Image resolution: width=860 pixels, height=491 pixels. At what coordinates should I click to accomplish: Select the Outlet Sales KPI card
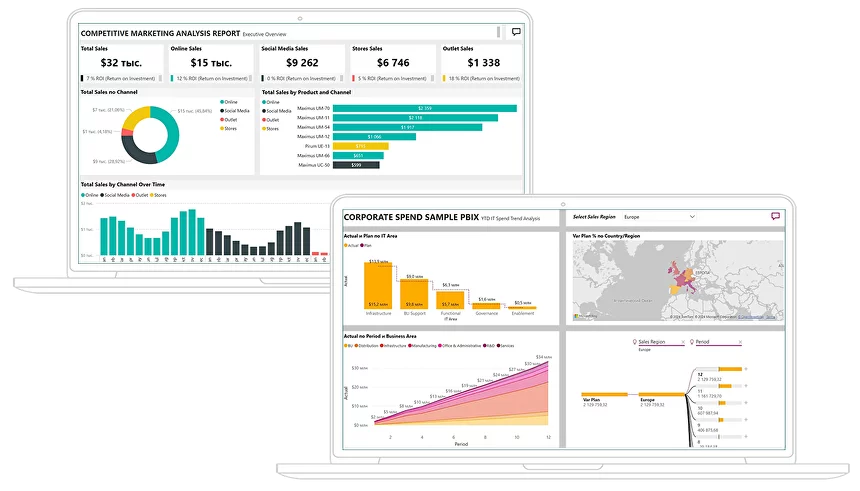point(482,63)
